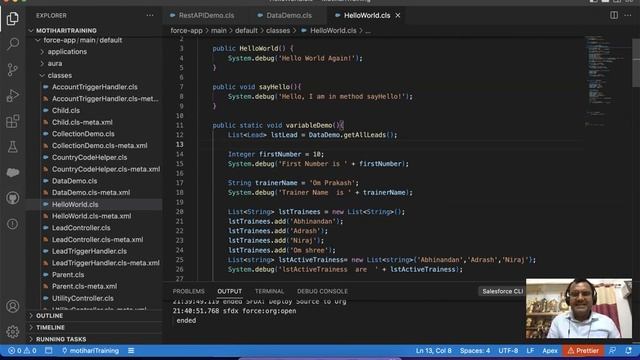
Task: Open the Salesforce cloud icon view
Action: (x=13, y=173)
